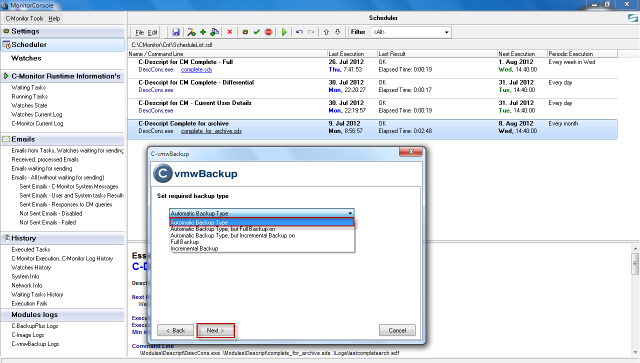Click the red stop-sign disable icon
Screen dimensions: 640x363
(x=269, y=32)
